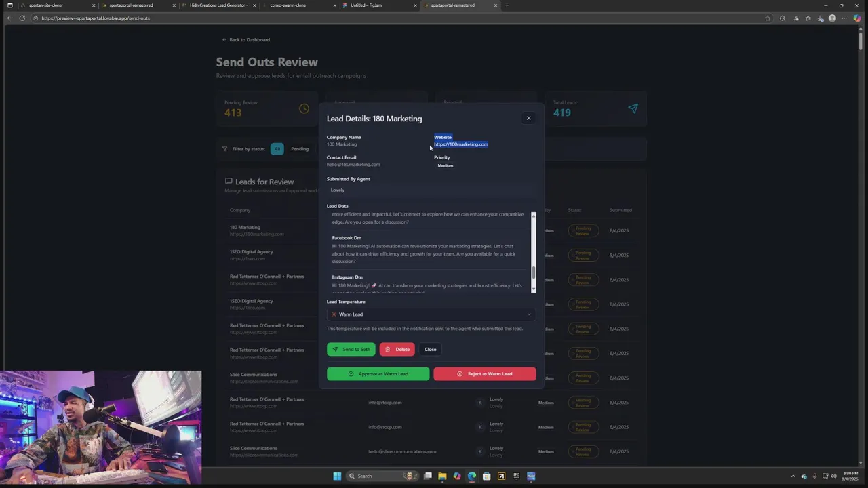Click the Facebook Dm heading
868x488 pixels.
[x=347, y=238]
